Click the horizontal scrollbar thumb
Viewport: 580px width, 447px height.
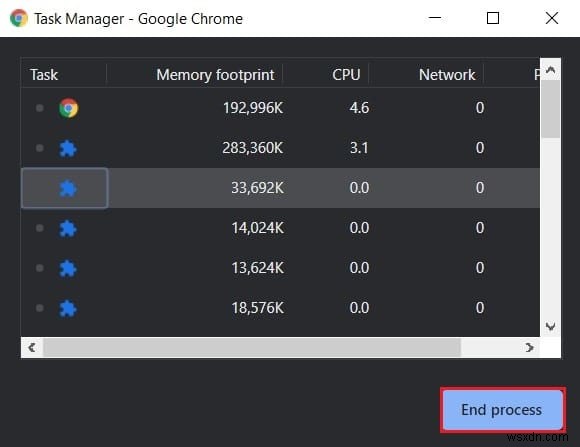252,347
